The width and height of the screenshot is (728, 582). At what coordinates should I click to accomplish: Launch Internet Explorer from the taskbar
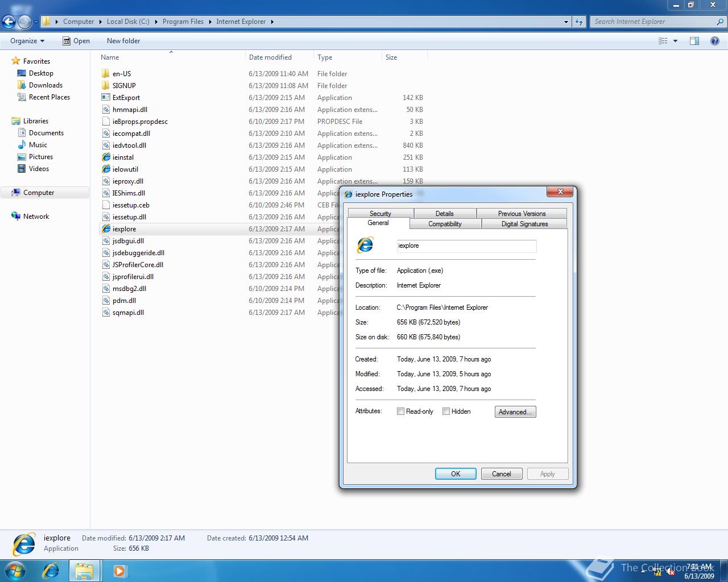tap(51, 571)
